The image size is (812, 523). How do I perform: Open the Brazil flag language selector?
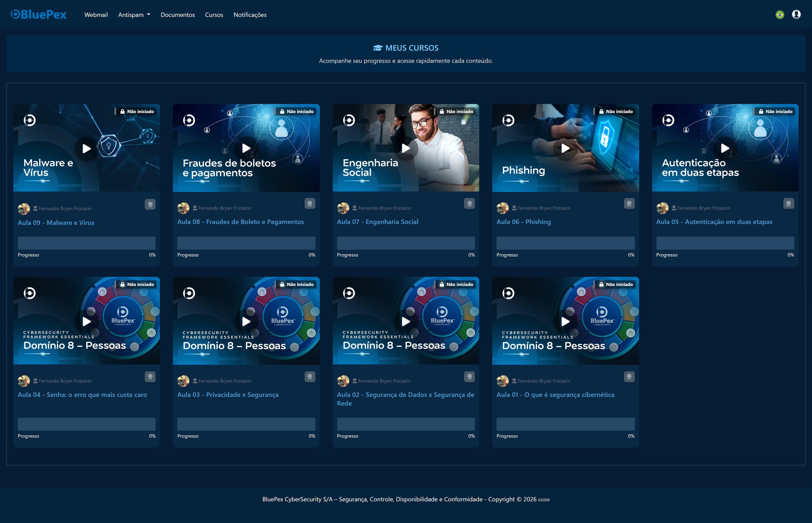[780, 15]
